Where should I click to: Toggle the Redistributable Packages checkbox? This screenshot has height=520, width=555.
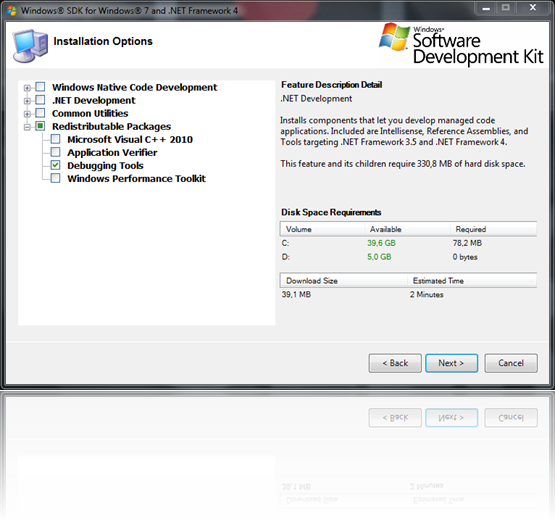pos(40,126)
